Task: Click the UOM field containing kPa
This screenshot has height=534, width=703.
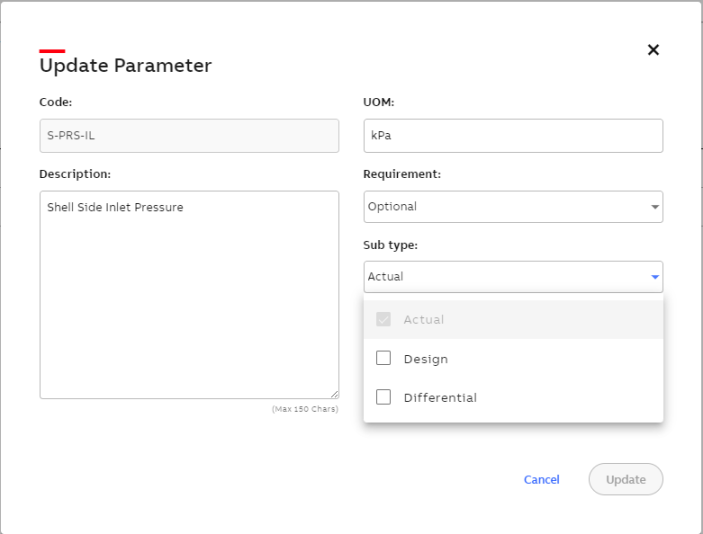Action: click(513, 136)
